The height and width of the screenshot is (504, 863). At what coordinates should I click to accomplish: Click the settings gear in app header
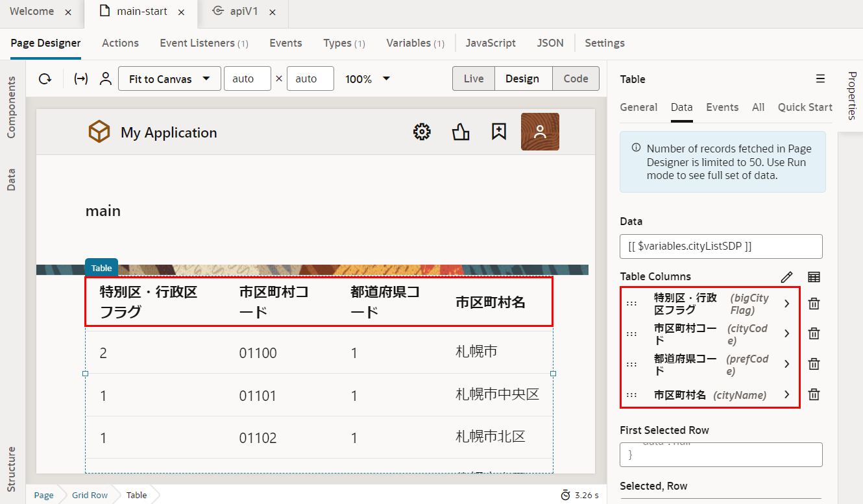tap(422, 132)
